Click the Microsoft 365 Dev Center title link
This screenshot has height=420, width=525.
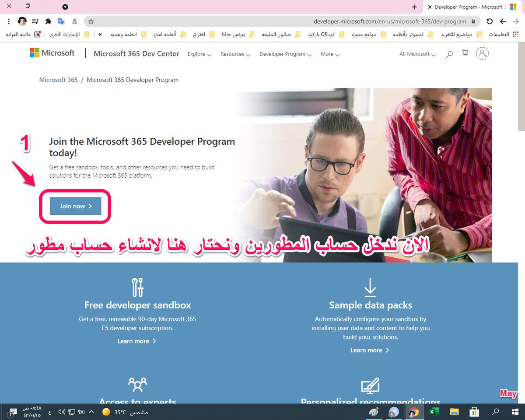pos(136,54)
